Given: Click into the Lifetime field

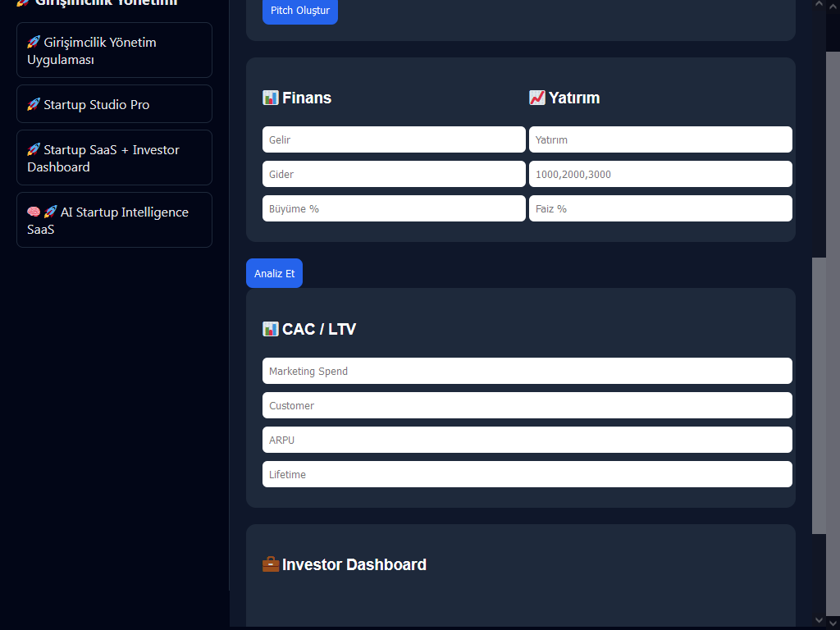Looking at the screenshot, I should click(x=527, y=474).
